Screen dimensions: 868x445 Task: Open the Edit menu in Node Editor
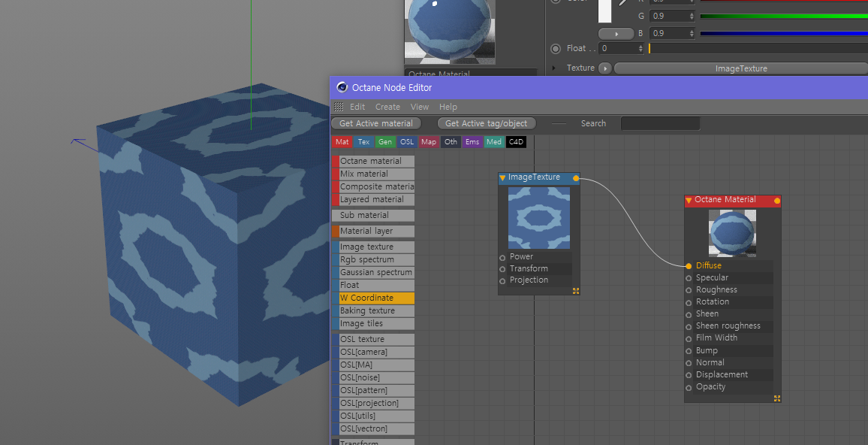[357, 107]
